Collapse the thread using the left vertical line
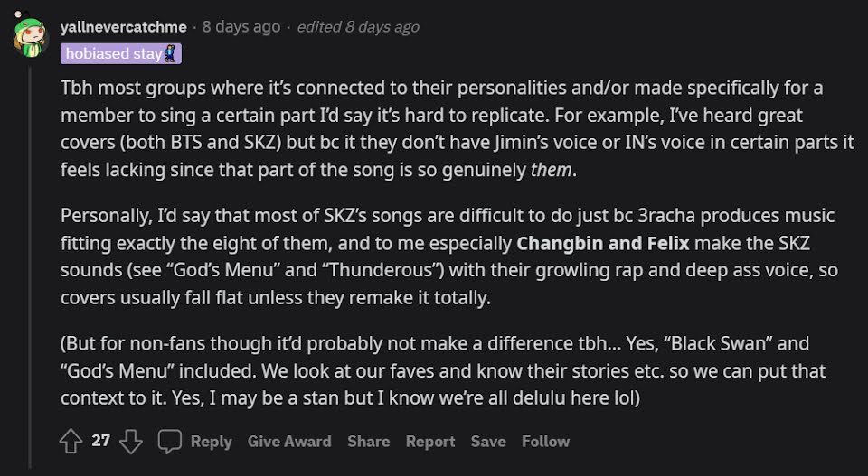Screen dimensions: 868x476 (x=29, y=271)
